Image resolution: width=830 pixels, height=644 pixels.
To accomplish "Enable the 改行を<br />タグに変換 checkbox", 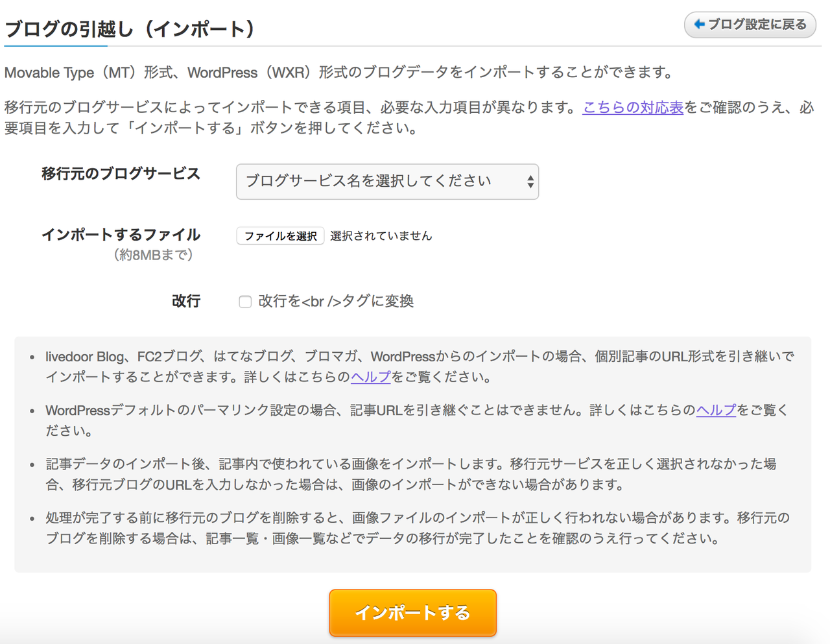I will 245,302.
